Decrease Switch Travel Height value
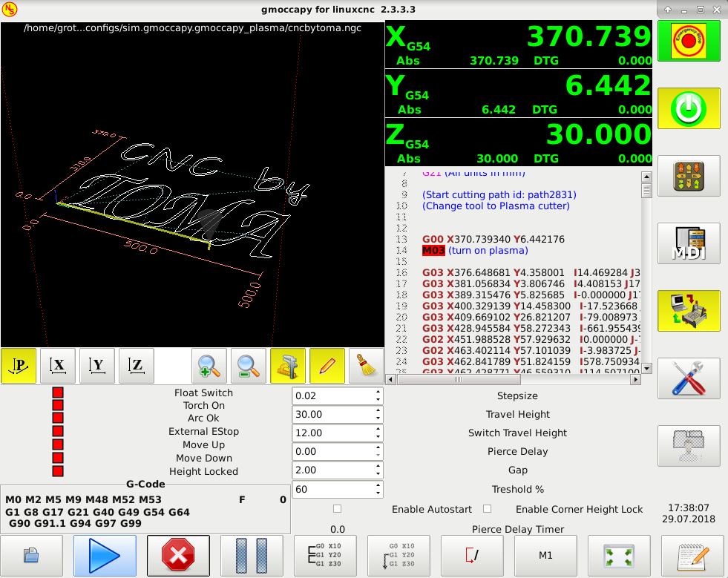Viewport: 728px width, 578px height. click(x=378, y=437)
